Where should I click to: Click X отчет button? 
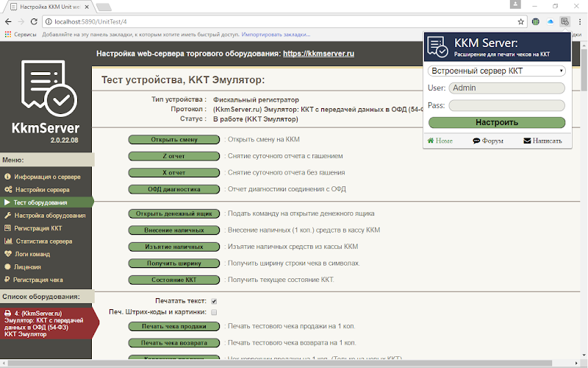[x=174, y=173]
